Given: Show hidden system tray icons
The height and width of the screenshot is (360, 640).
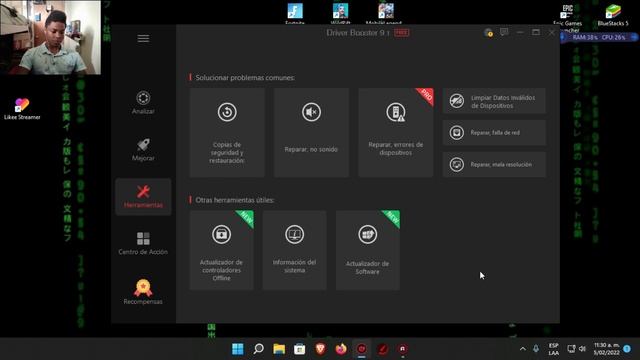Looking at the screenshot, I should click(523, 349).
